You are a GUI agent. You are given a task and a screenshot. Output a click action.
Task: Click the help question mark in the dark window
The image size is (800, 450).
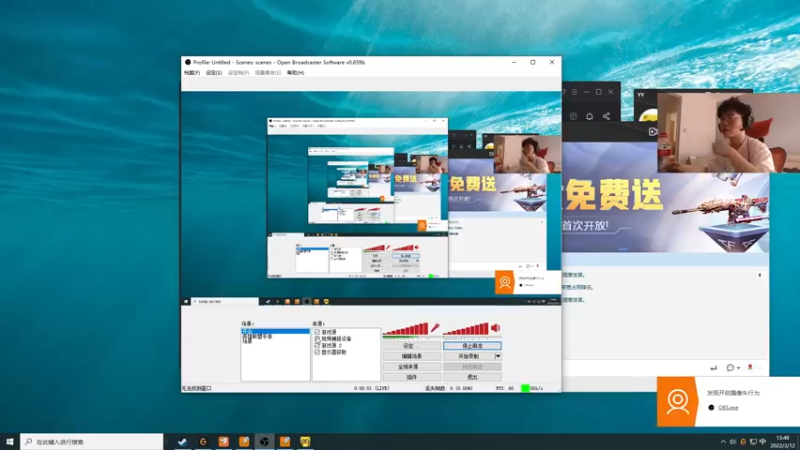coord(564,92)
